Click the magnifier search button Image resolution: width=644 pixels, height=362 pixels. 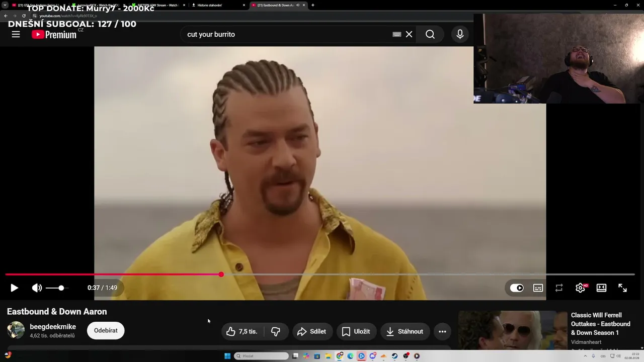430,34
